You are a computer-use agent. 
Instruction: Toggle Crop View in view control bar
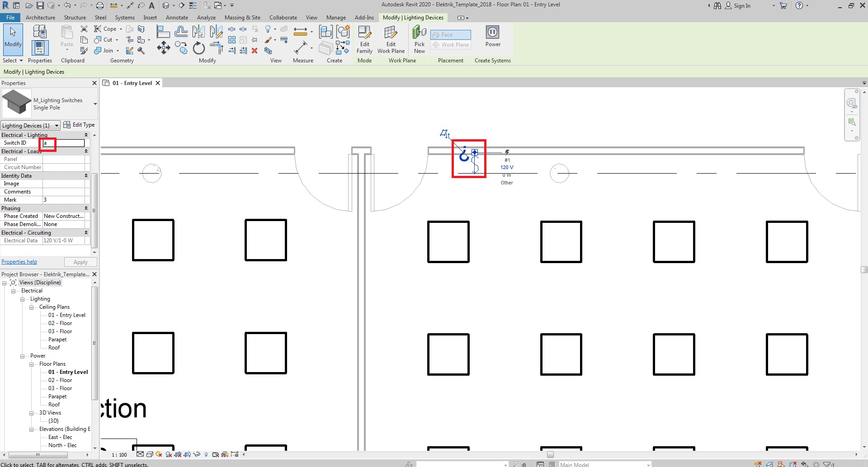178,454
